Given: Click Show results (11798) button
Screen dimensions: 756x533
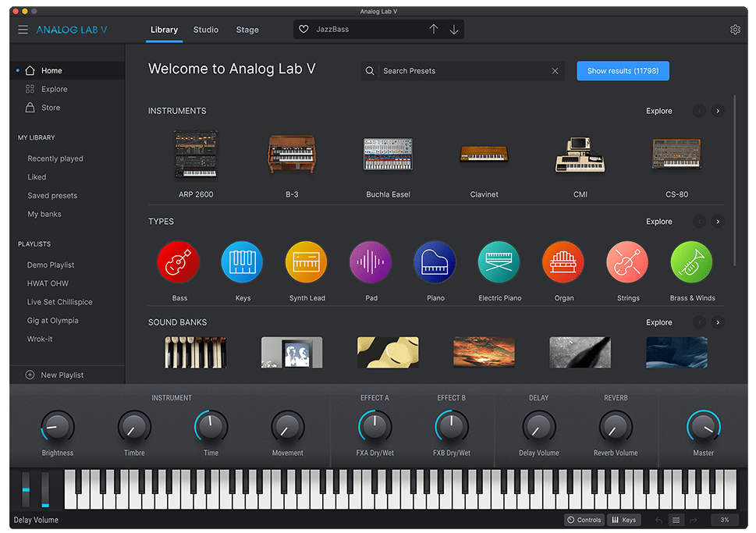Looking at the screenshot, I should [x=623, y=71].
